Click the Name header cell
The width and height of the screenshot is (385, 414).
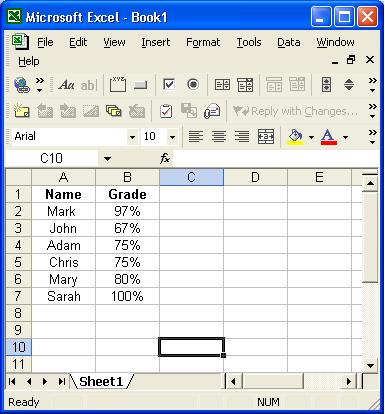63,194
